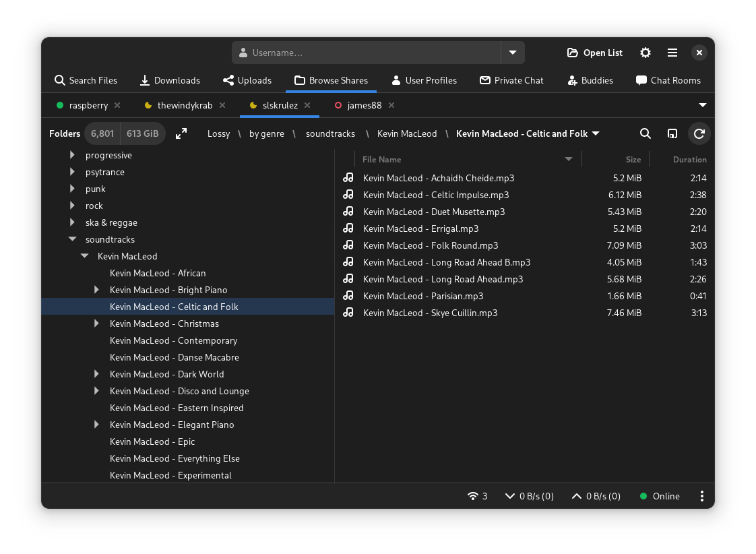Open the Celtic and Folk path dropdown
This screenshot has height=554, width=756.
click(x=596, y=133)
